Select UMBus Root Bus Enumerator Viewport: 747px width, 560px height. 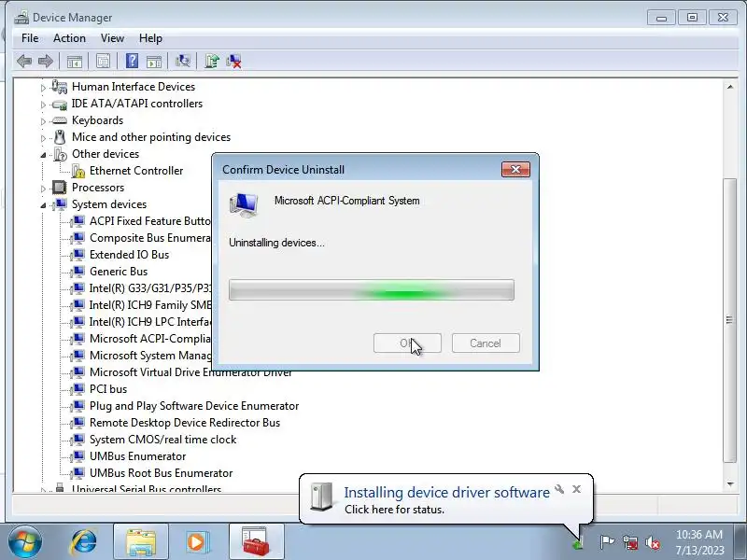tap(161, 473)
